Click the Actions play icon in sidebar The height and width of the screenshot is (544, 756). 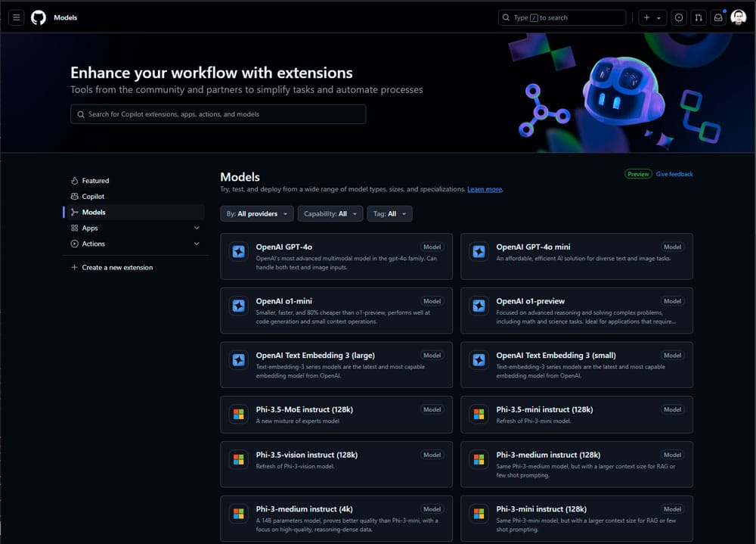[x=74, y=244]
